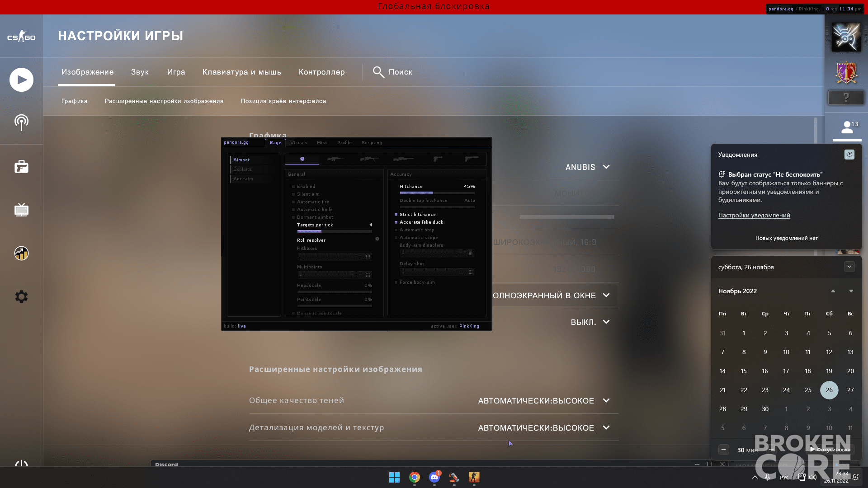Open the stats chart icon in sidebar

pos(21,253)
